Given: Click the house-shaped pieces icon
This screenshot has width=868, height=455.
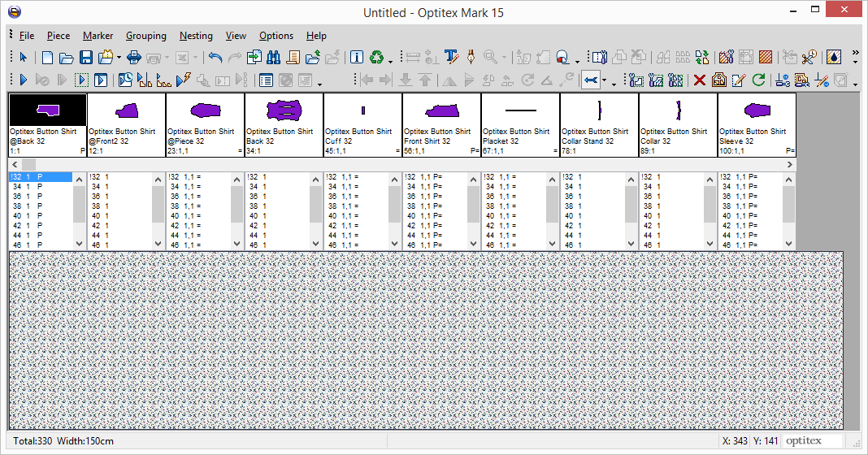Looking at the screenshot, I should [x=719, y=80].
